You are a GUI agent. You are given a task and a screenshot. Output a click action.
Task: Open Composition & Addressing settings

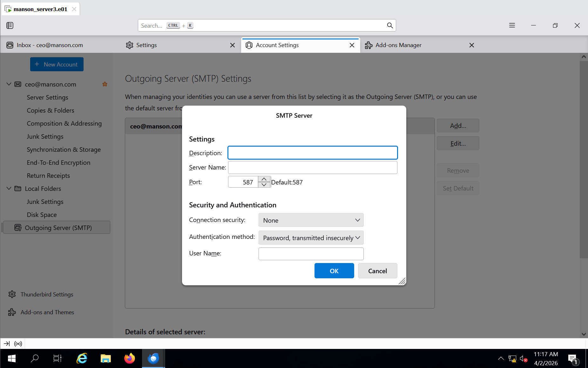pos(64,123)
